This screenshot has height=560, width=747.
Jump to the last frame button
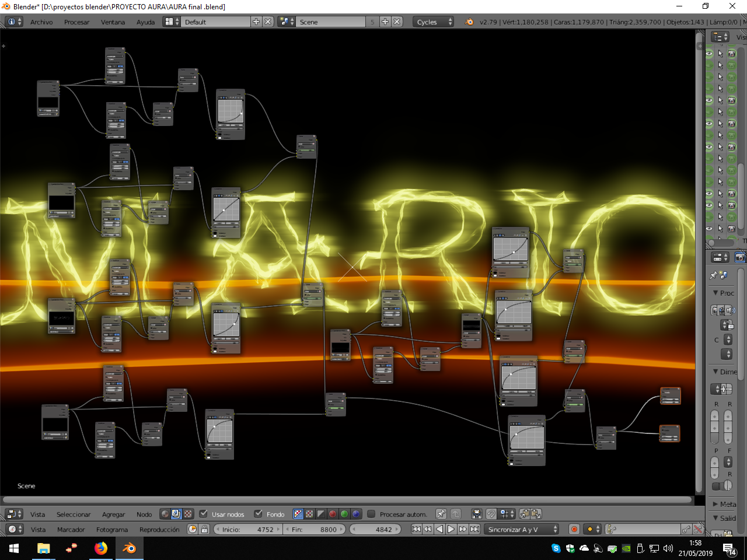click(x=474, y=529)
